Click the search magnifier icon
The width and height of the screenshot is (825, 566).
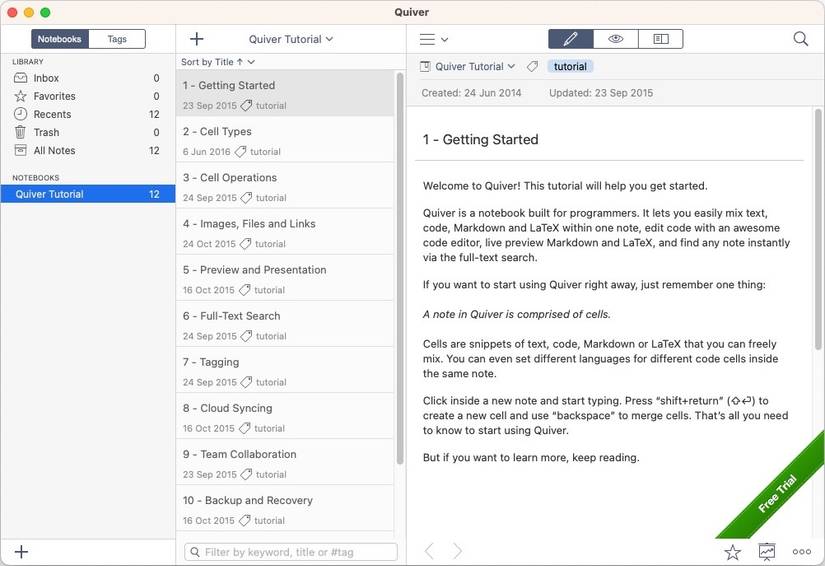click(x=800, y=39)
